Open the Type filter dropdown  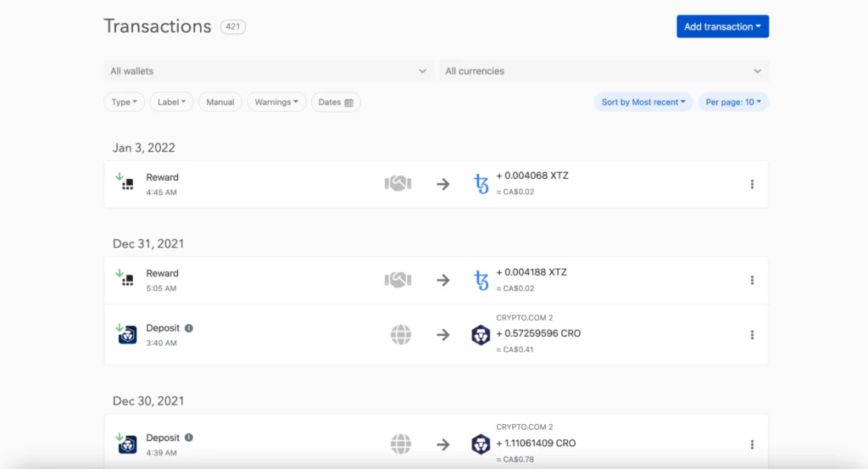coord(124,102)
